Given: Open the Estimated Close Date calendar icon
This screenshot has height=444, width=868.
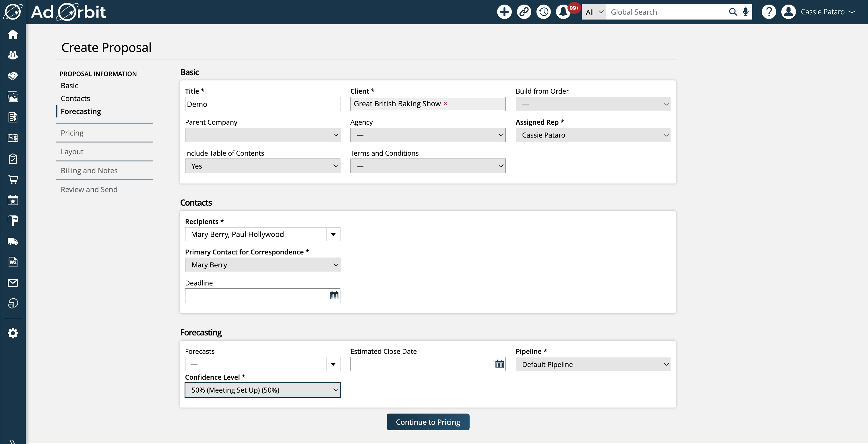Looking at the screenshot, I should point(499,364).
